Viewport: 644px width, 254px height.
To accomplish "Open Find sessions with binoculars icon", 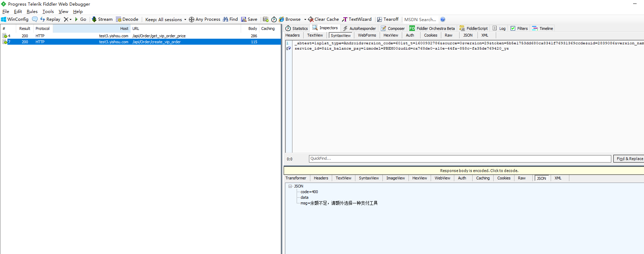I will click(230, 19).
